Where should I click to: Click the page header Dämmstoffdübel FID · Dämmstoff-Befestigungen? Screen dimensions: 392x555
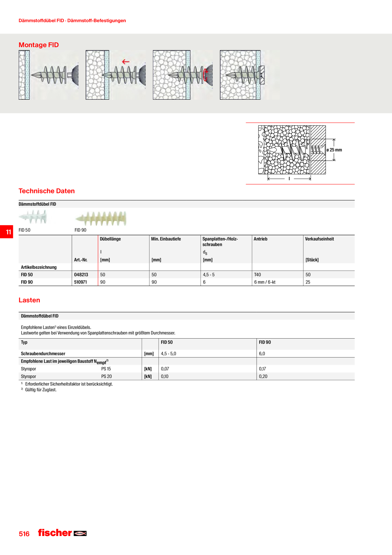pos(72,21)
